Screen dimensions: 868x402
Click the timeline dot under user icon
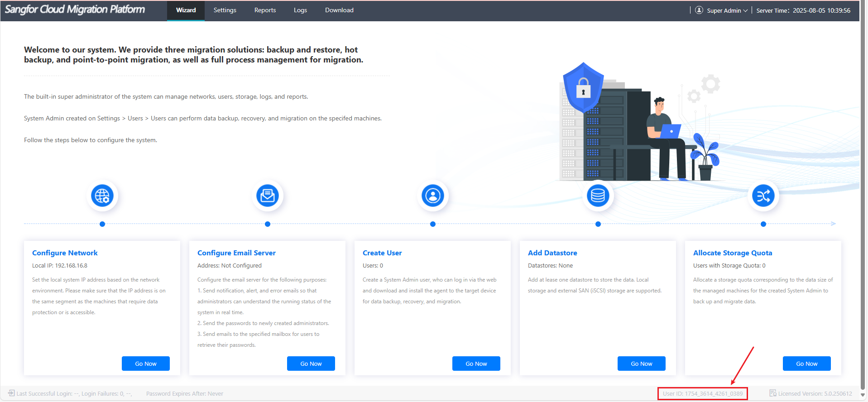click(x=433, y=224)
